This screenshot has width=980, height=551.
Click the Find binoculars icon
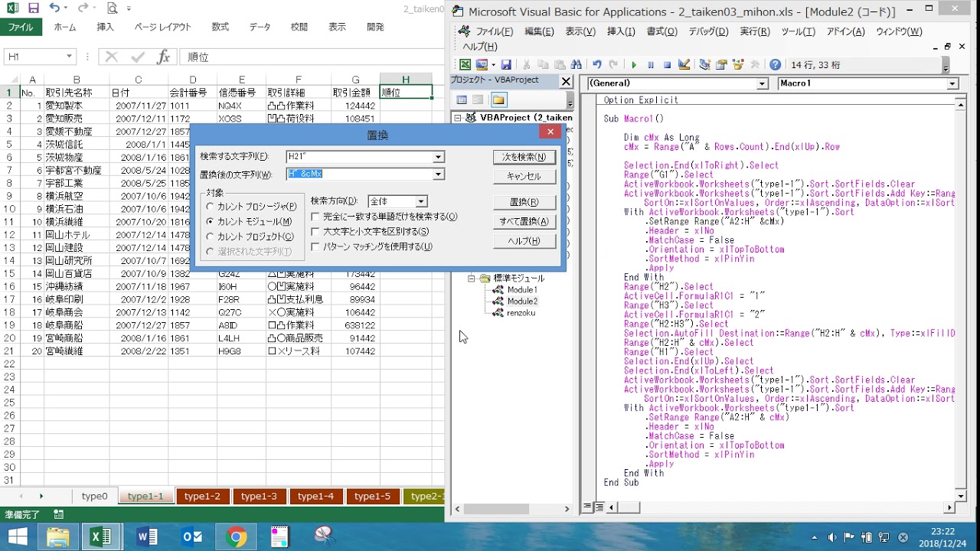(577, 65)
